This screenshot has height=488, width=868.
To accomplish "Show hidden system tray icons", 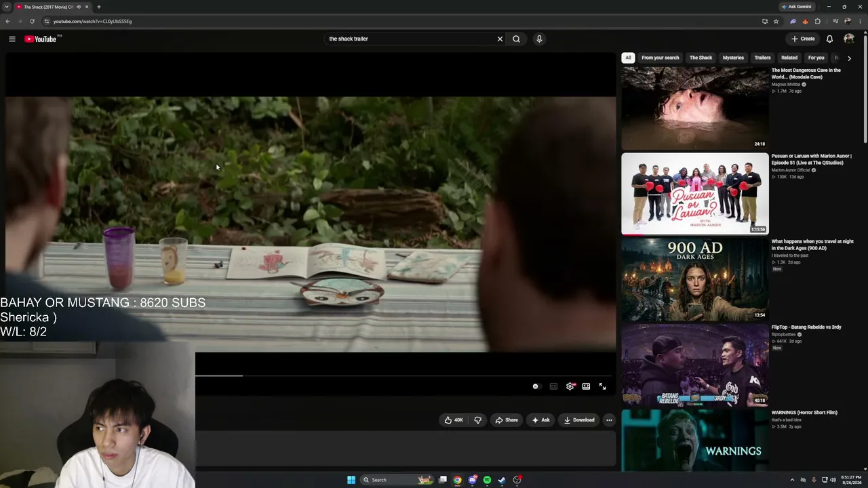I will click(792, 480).
